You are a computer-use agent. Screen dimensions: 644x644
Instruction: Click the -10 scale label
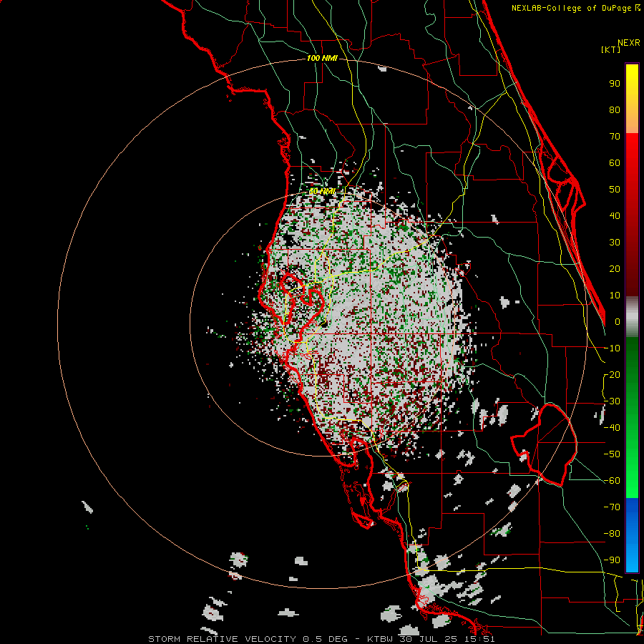click(x=612, y=348)
